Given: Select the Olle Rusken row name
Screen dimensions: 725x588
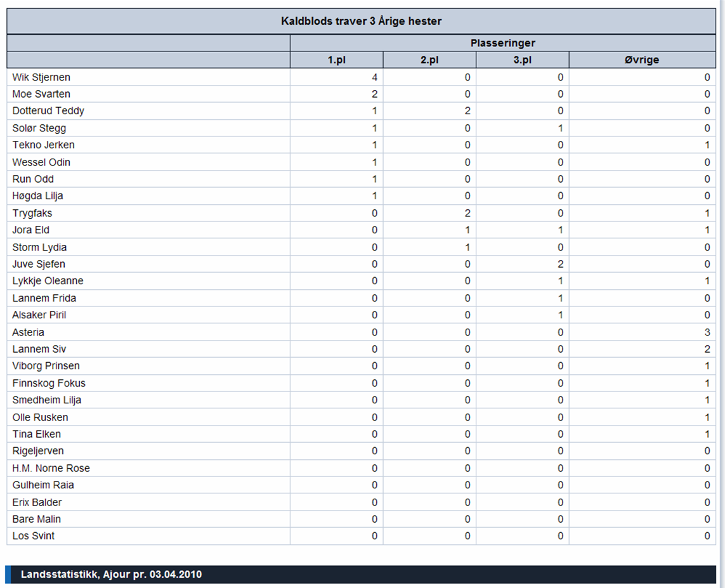Looking at the screenshot, I should click(40, 417).
